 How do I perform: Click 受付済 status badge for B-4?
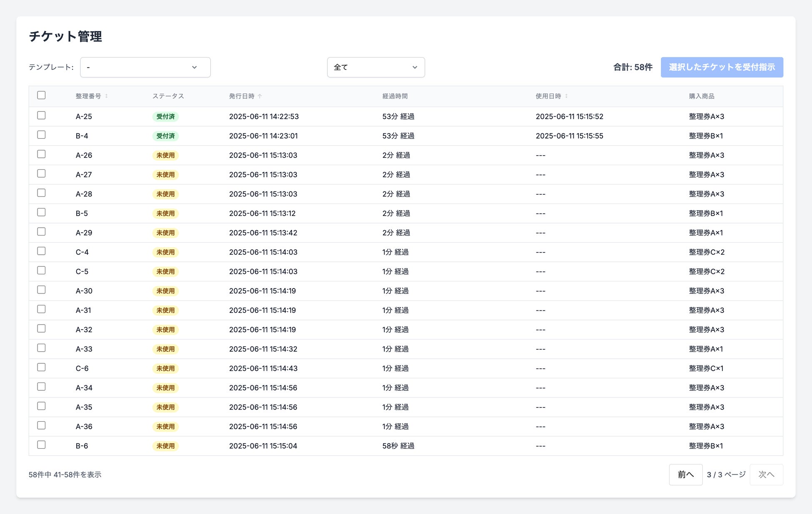pyautogui.click(x=165, y=136)
